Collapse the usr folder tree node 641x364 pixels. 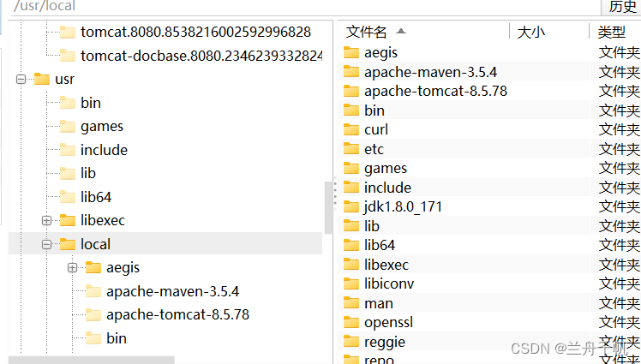21,80
